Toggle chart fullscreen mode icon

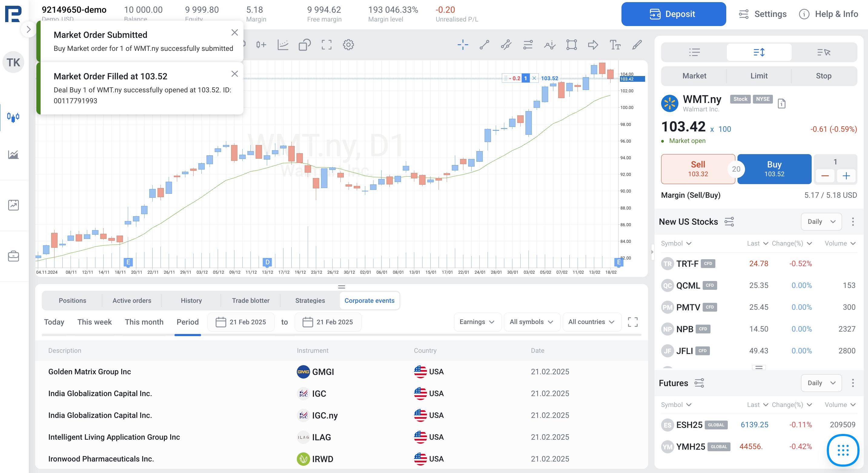[326, 45]
